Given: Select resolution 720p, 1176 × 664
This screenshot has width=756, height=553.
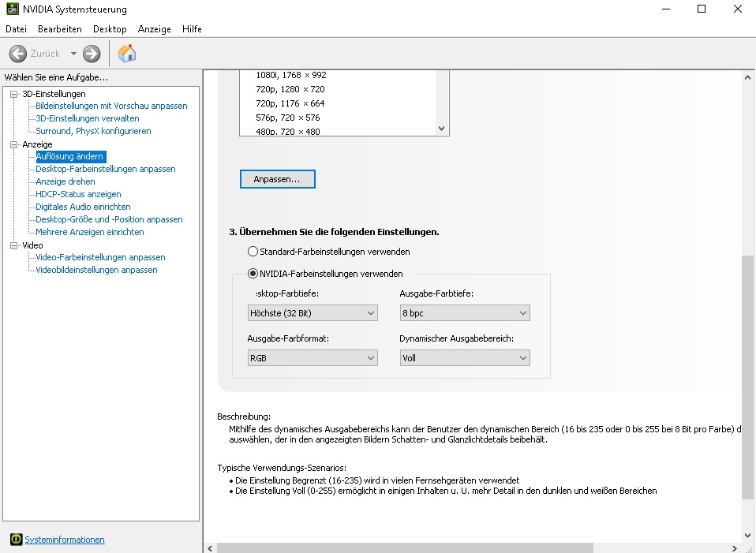Looking at the screenshot, I should pos(290,103).
